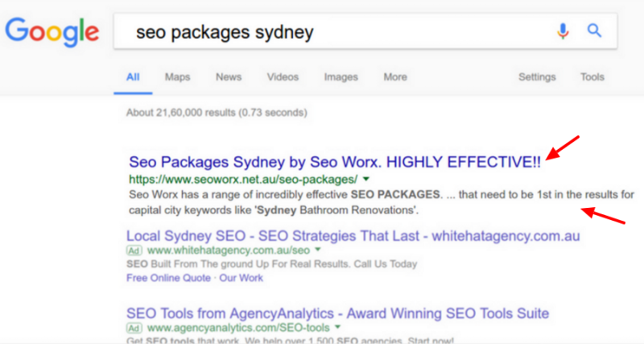Image resolution: width=644 pixels, height=344 pixels.
Task: Click the Google logo
Action: coord(52,31)
